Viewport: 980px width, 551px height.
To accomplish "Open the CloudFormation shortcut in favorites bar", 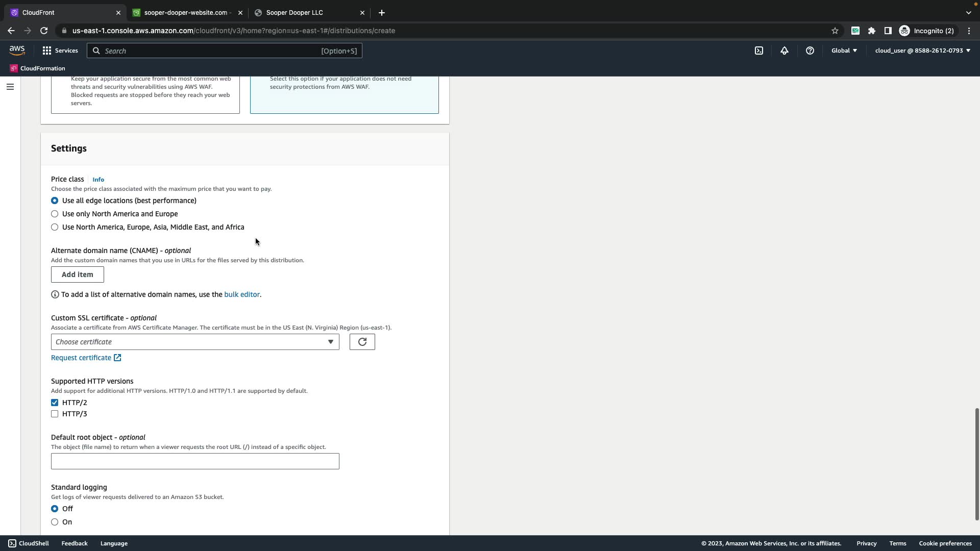I will 37,68.
